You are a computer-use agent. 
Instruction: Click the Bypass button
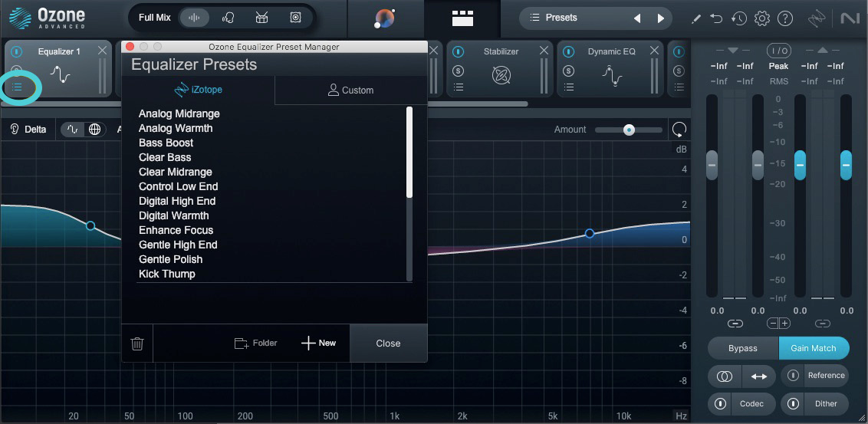743,348
